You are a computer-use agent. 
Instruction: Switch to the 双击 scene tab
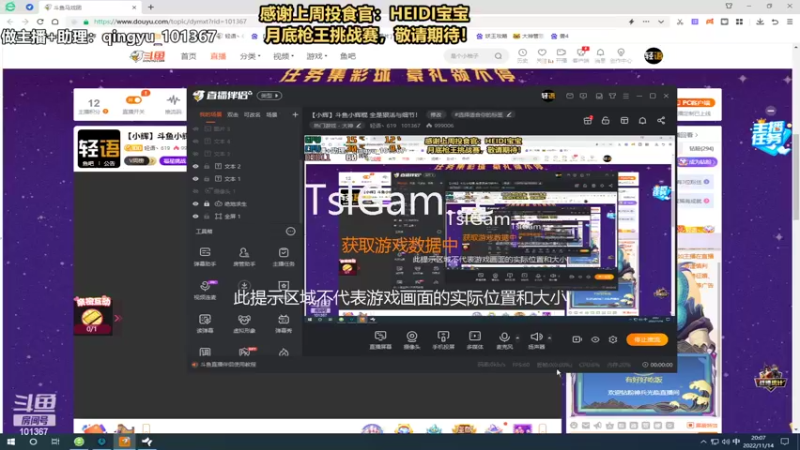(x=233, y=115)
